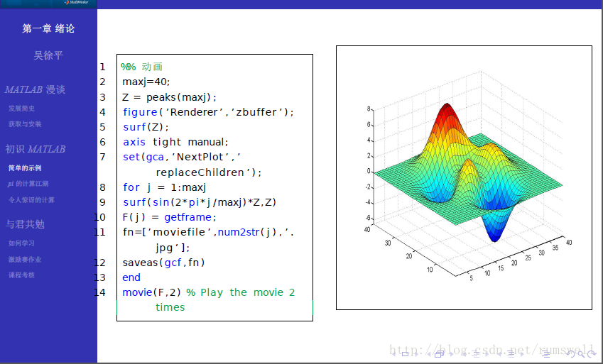
Task: Select the 简单的示例 subsection
Action: click(25, 168)
